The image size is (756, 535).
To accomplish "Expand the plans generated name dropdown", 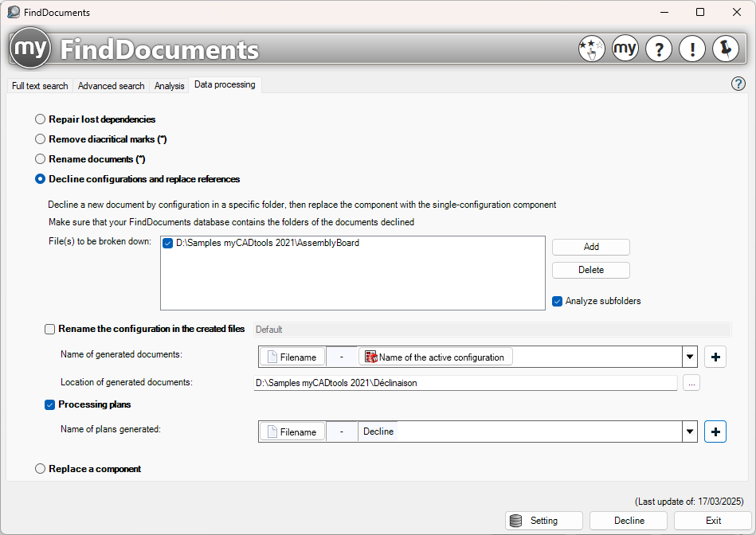I will click(690, 432).
